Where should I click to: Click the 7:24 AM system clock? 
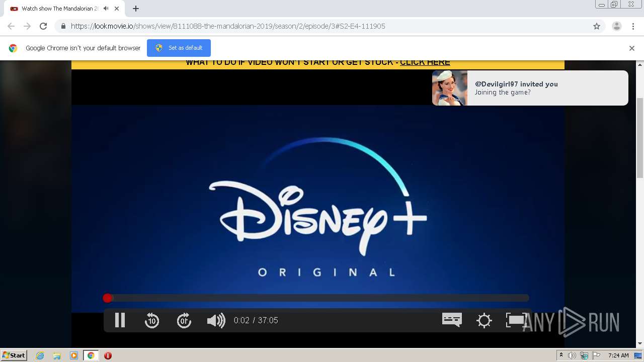pyautogui.click(x=618, y=355)
